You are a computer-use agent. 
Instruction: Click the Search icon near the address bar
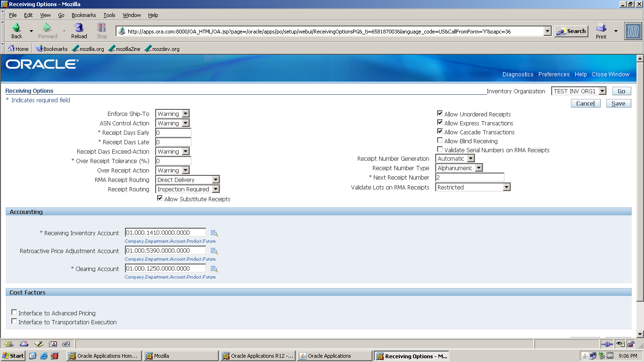[571, 31]
